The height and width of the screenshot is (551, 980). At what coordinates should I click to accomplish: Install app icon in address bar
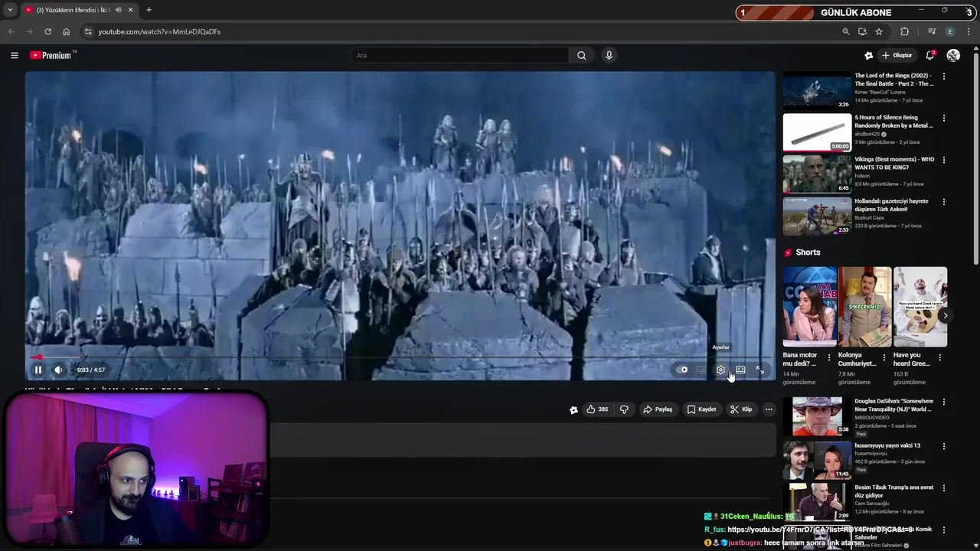(862, 31)
